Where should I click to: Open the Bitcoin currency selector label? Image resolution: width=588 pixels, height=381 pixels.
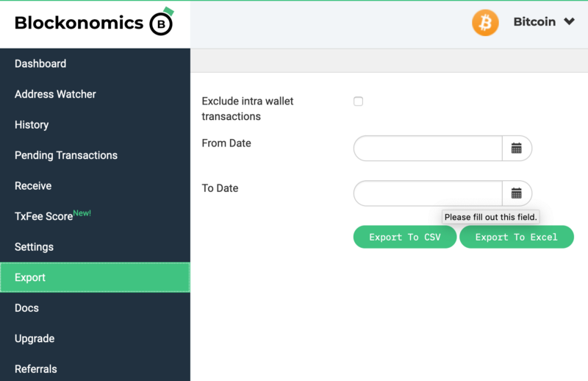[534, 22]
